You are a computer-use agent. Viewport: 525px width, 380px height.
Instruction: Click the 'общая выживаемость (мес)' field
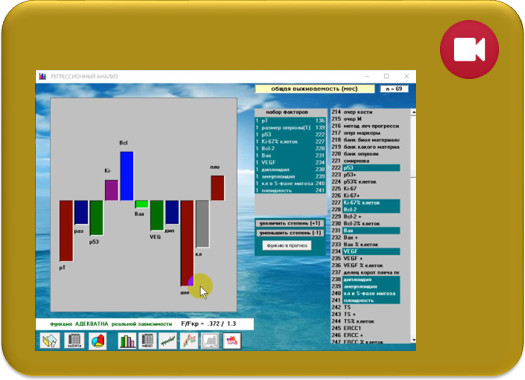pyautogui.click(x=315, y=89)
